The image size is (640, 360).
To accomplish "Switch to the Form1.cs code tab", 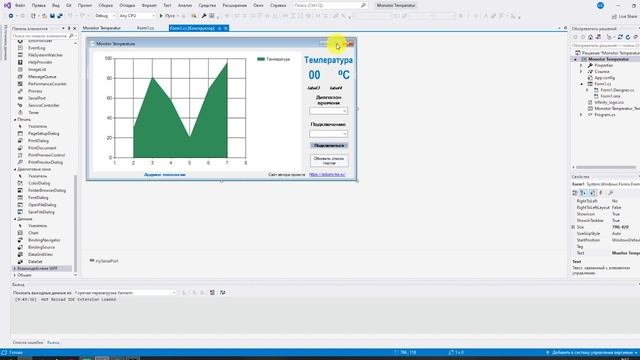I will point(145,28).
